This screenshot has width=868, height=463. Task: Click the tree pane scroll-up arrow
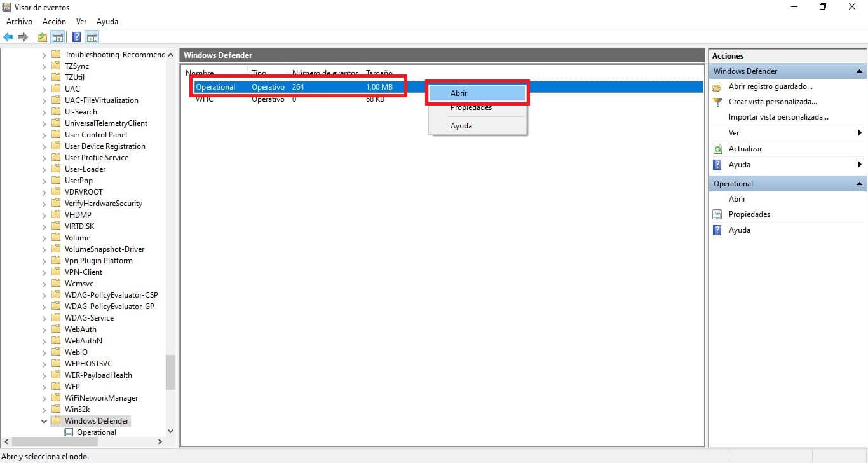170,55
